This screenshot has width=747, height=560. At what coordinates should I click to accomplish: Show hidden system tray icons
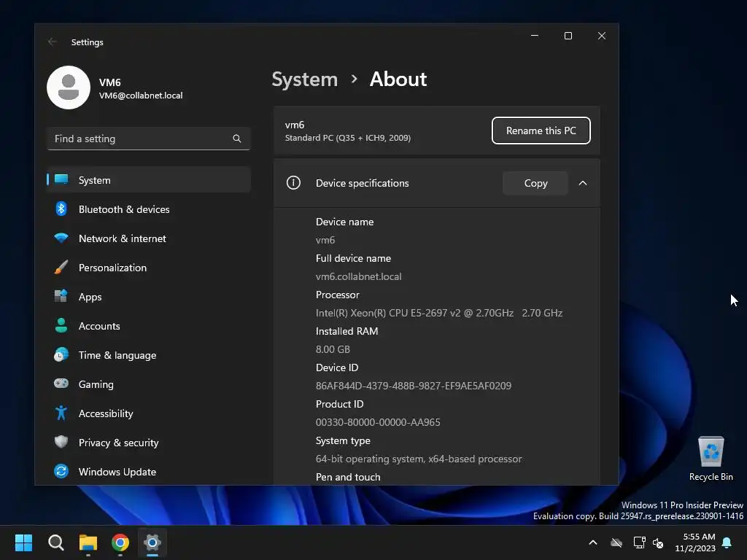pyautogui.click(x=593, y=542)
